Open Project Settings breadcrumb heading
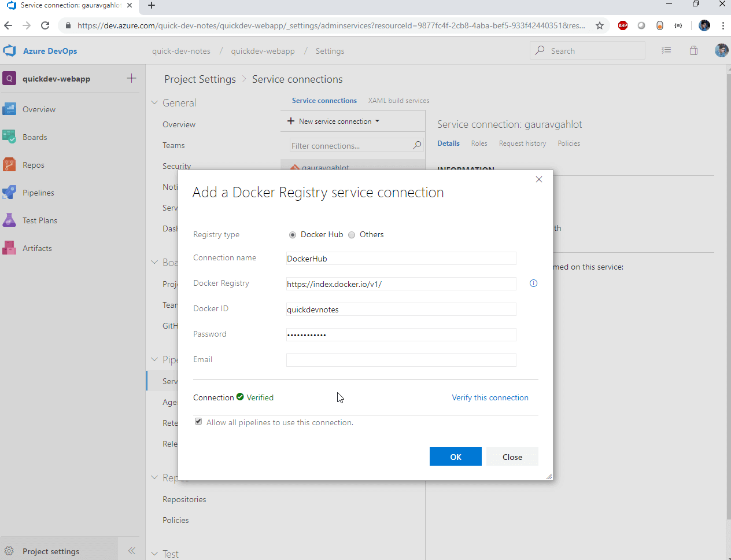This screenshot has width=731, height=560. coord(200,79)
